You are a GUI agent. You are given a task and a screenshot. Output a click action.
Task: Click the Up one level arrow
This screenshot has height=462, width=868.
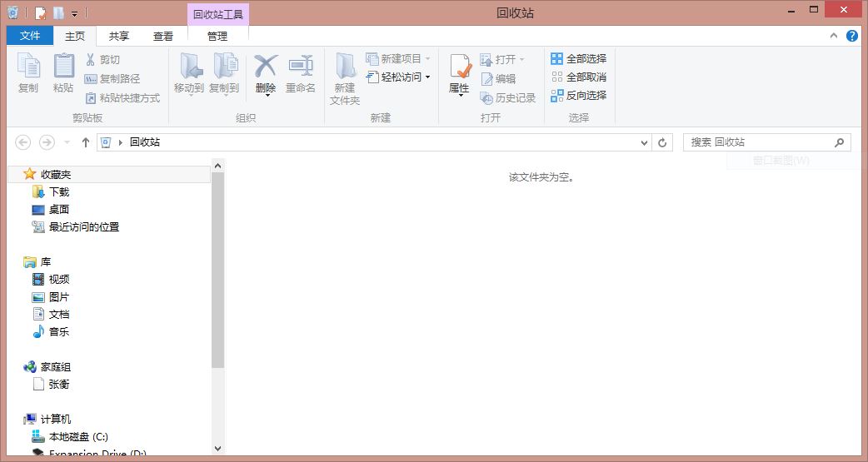85,142
